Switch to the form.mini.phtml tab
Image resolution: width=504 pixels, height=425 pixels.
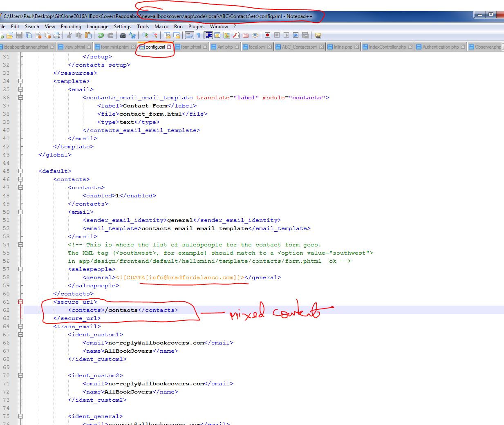point(115,47)
